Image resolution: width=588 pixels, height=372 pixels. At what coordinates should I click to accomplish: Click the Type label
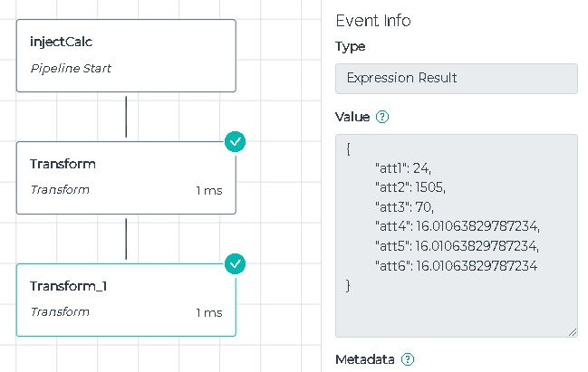(x=351, y=47)
